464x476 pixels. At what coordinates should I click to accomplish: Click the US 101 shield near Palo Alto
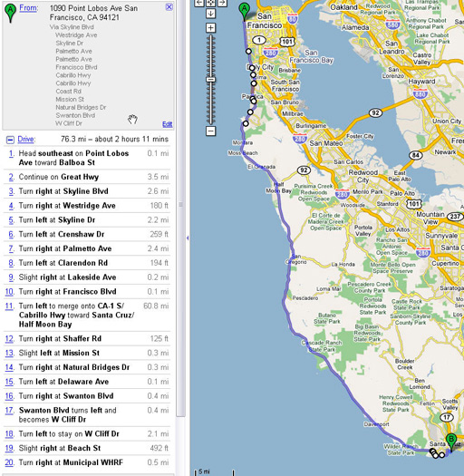point(414,204)
